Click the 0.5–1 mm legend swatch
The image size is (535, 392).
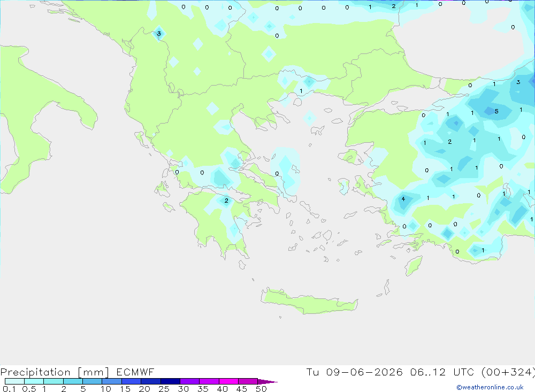34,381
